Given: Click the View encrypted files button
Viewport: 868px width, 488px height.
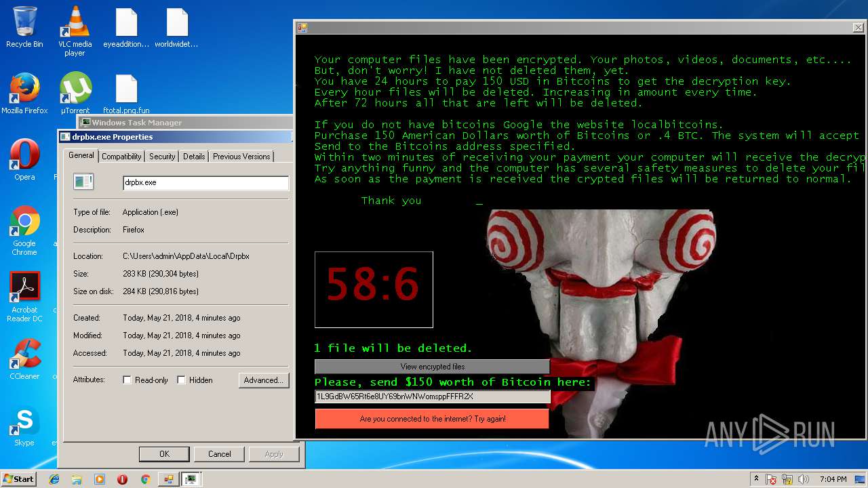Looking at the screenshot, I should point(432,367).
